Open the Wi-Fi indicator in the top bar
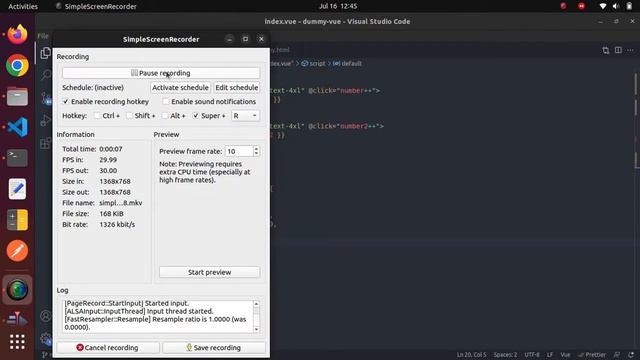640x360 pixels. (x=603, y=6)
